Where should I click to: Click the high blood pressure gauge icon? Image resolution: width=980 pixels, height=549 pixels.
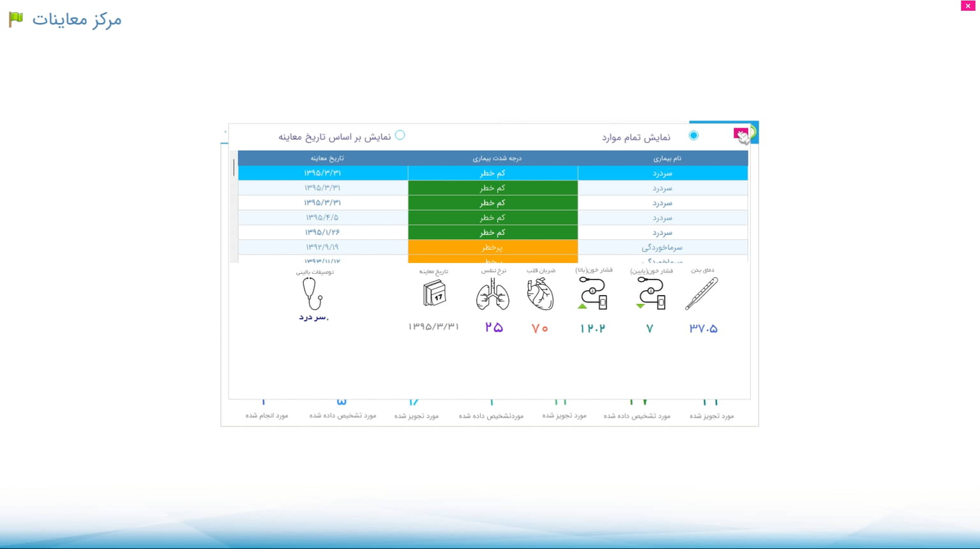(592, 294)
